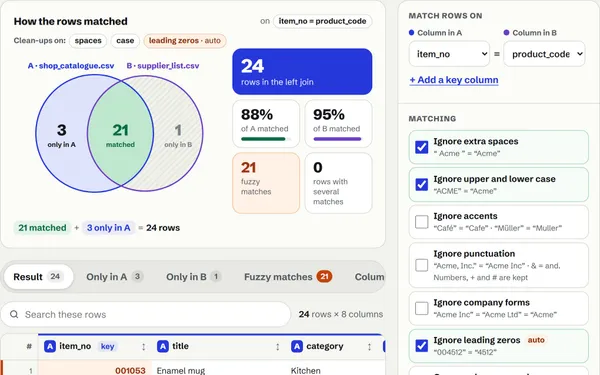Click the A badge beside item_no
The height and width of the screenshot is (375, 600).
[50, 346]
